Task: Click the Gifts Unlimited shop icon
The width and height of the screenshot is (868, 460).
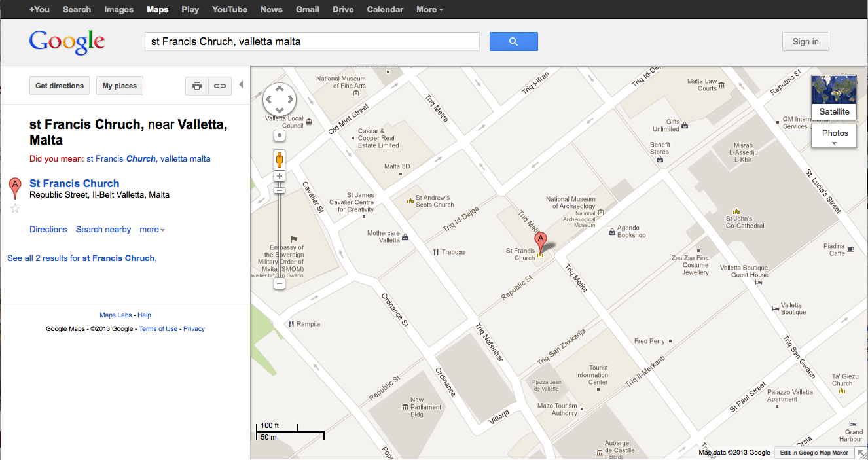Action: click(x=685, y=125)
